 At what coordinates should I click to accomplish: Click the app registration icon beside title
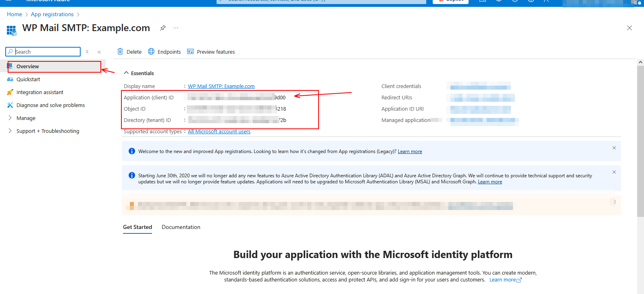click(x=11, y=30)
